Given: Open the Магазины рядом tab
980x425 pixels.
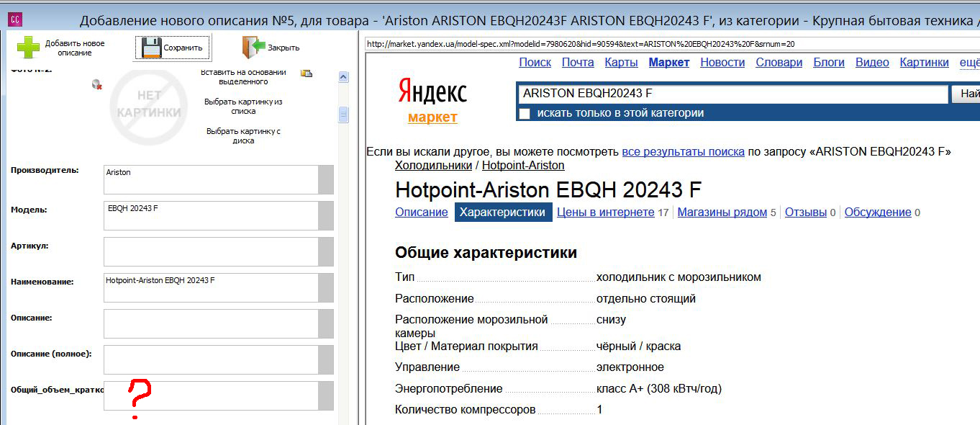Looking at the screenshot, I should (x=722, y=212).
